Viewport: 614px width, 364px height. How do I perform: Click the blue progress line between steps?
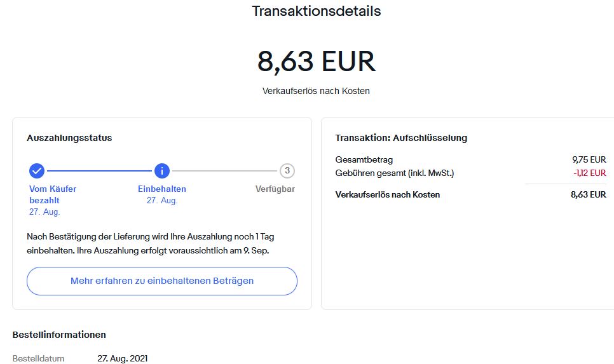[x=99, y=171]
